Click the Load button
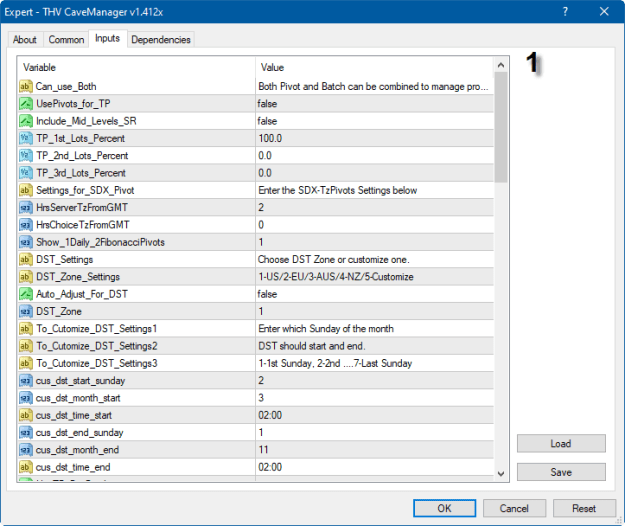The height and width of the screenshot is (526, 625). click(x=561, y=444)
